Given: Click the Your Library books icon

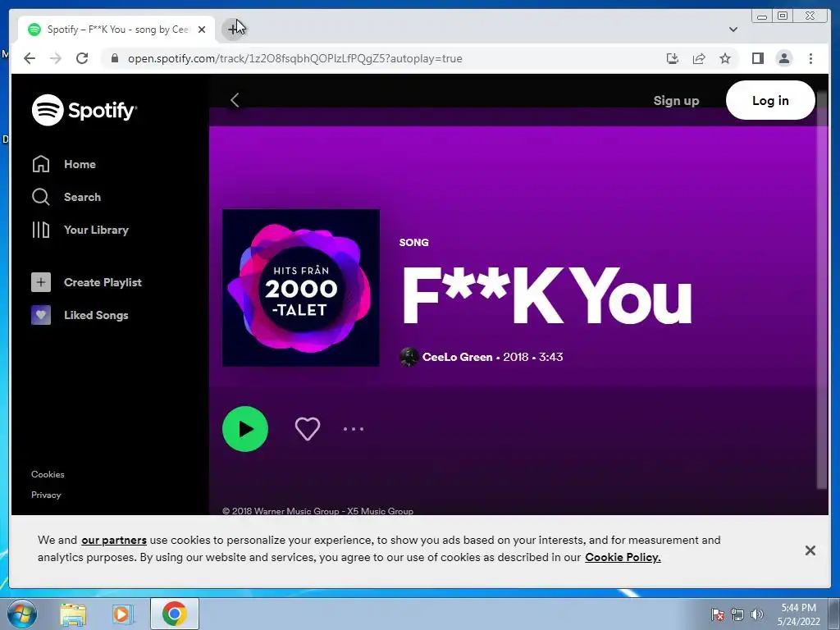Looking at the screenshot, I should (41, 230).
